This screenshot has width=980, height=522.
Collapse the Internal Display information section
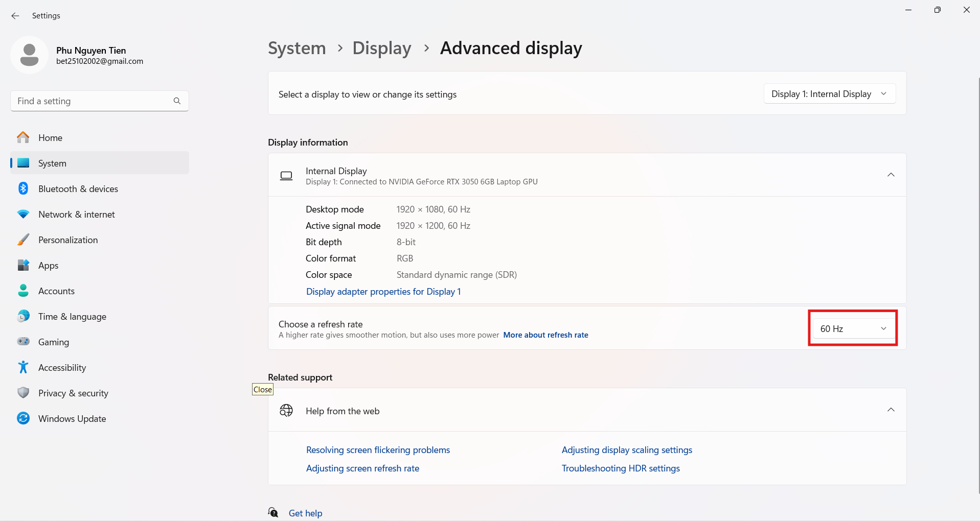(891, 175)
